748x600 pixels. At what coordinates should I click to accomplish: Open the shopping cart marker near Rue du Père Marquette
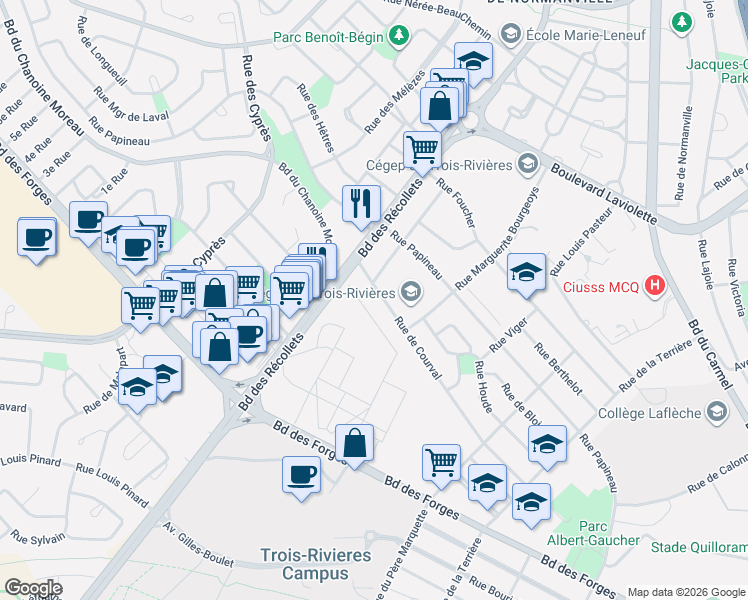pyautogui.click(x=441, y=465)
